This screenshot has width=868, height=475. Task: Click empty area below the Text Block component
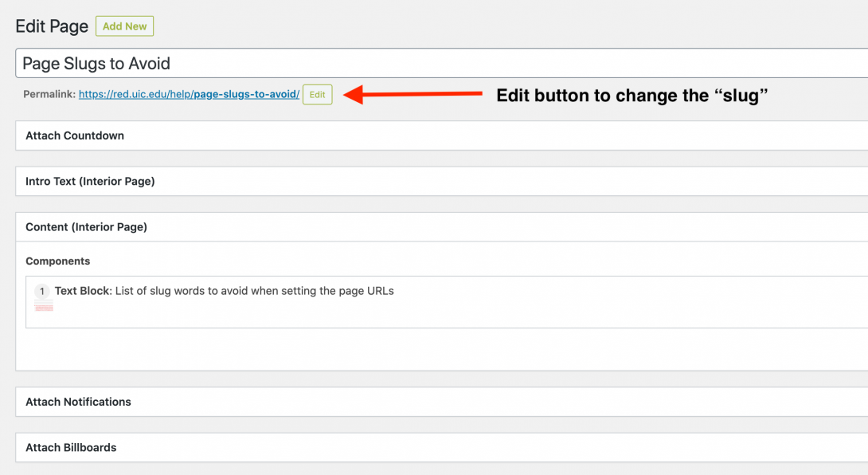(398, 349)
